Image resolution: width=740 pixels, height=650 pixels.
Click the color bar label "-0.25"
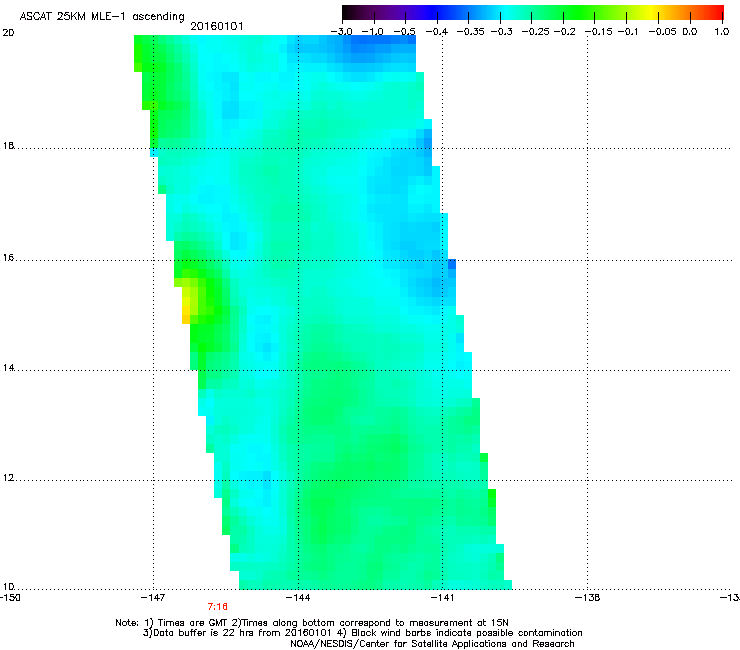pos(536,32)
